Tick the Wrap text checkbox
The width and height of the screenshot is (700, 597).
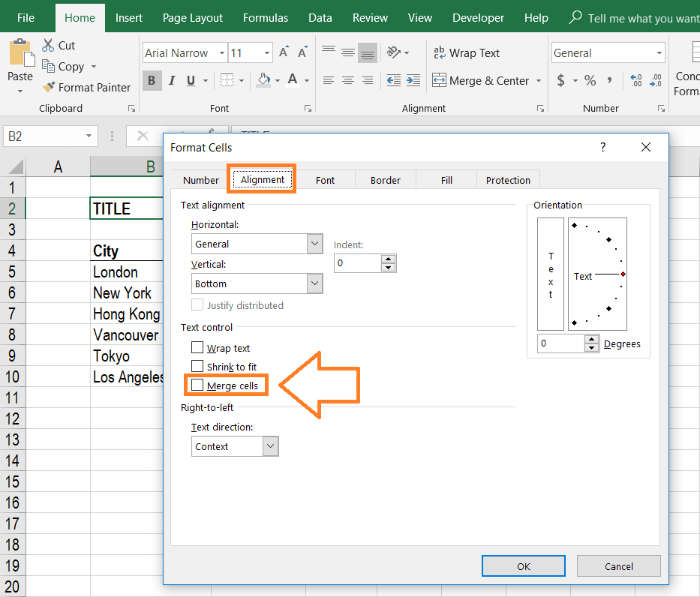197,348
